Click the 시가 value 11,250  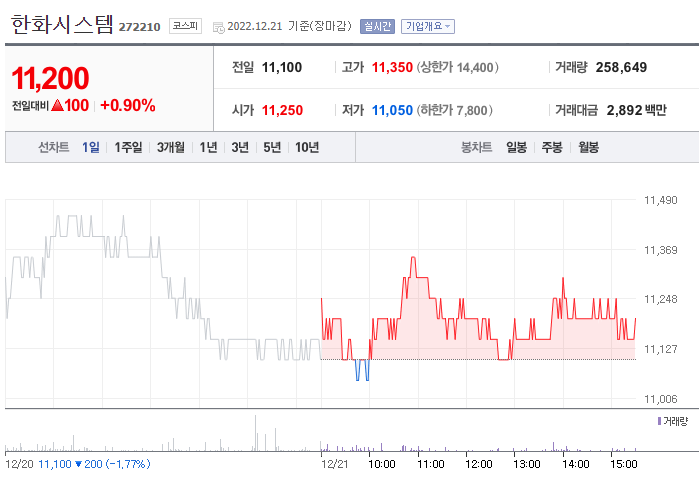click(282, 110)
